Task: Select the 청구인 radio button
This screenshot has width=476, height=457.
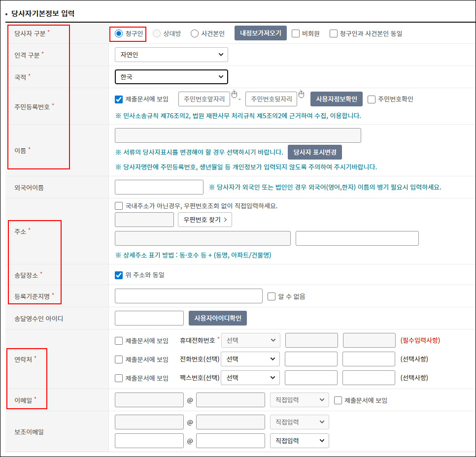Action: pyautogui.click(x=119, y=33)
